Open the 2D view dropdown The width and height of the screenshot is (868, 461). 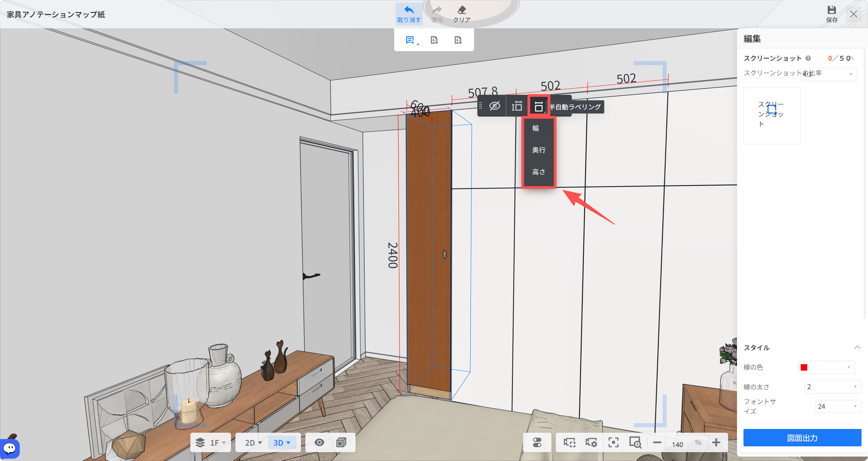[x=253, y=443]
